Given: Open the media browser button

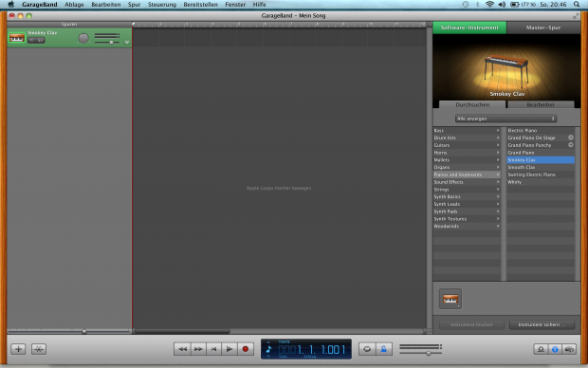Looking at the screenshot, I should pyautogui.click(x=569, y=349).
